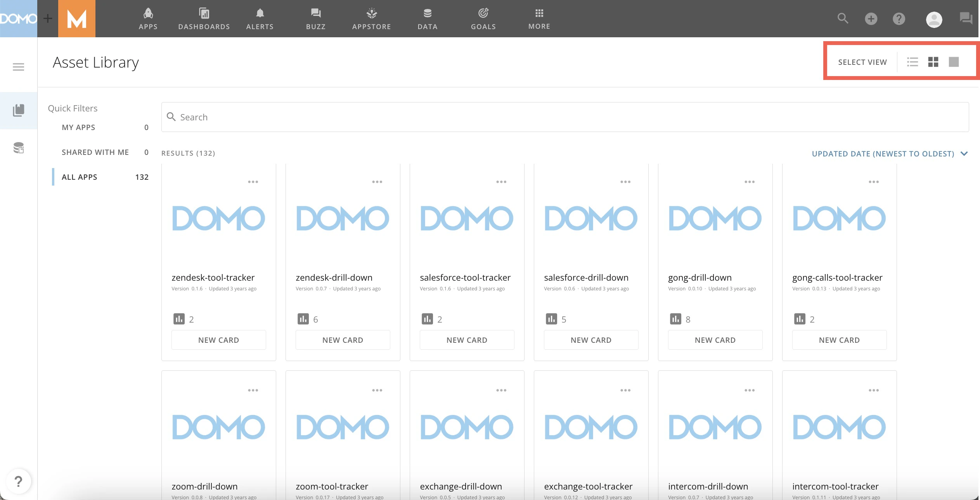Open the orange M instance icon
This screenshot has height=500, width=980.
tap(77, 19)
